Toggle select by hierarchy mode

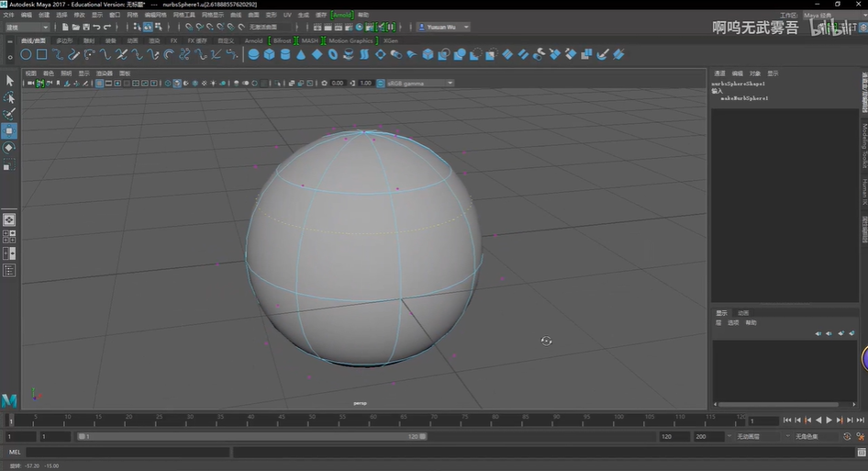(x=138, y=27)
